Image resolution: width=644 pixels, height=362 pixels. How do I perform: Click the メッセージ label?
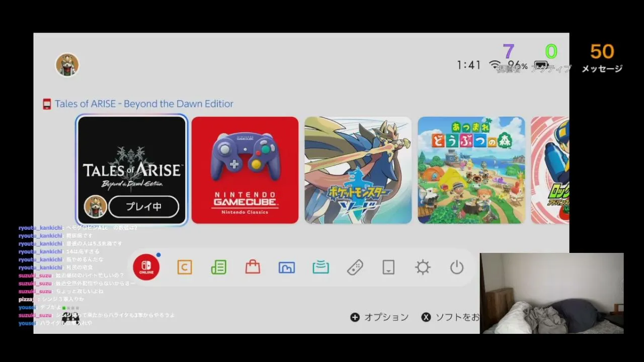click(x=602, y=69)
